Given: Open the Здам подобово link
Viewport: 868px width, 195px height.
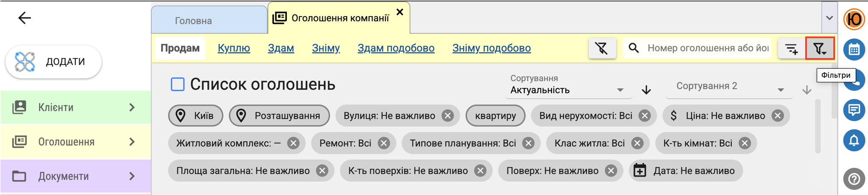Looking at the screenshot, I should point(396,48).
